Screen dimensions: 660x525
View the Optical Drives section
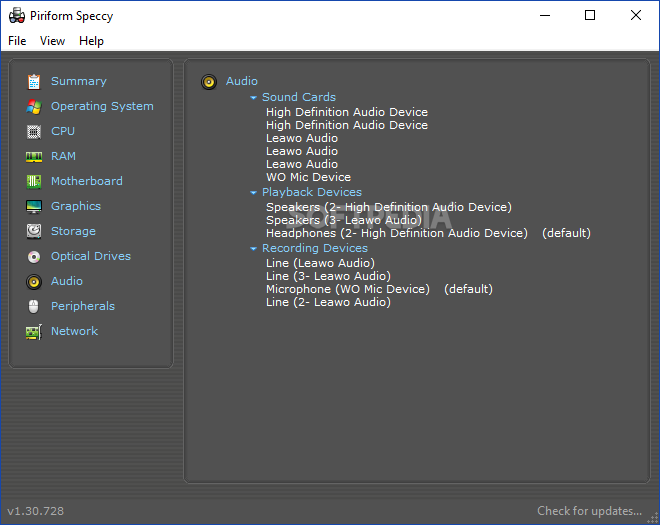[x=91, y=256]
